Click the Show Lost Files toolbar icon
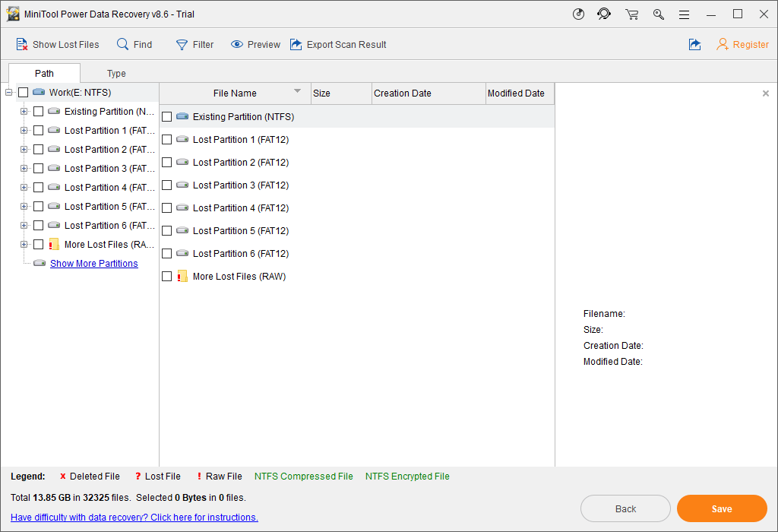Screen dimensions: 778x532 21,45
